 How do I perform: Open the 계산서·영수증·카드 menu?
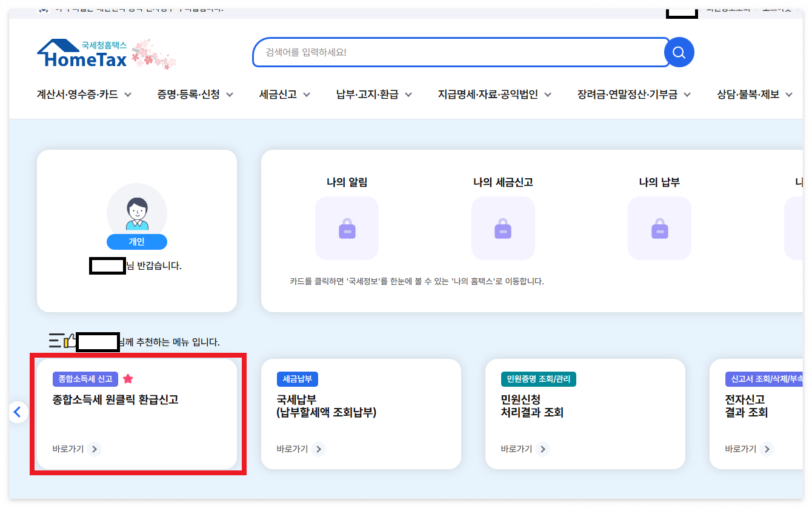(79, 95)
